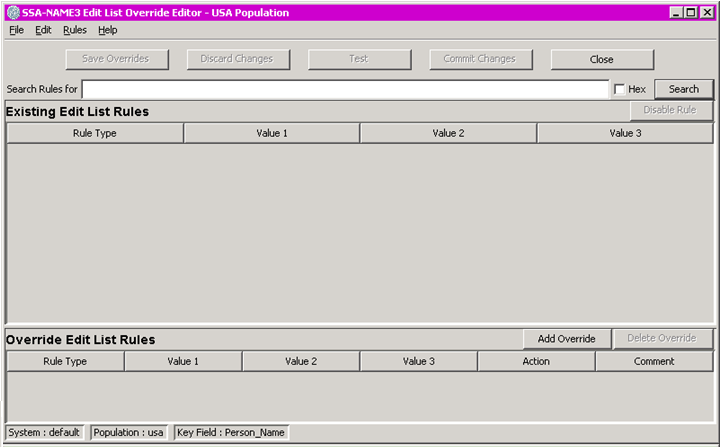
Task: Enable the Hex checkbox
Action: (x=620, y=89)
